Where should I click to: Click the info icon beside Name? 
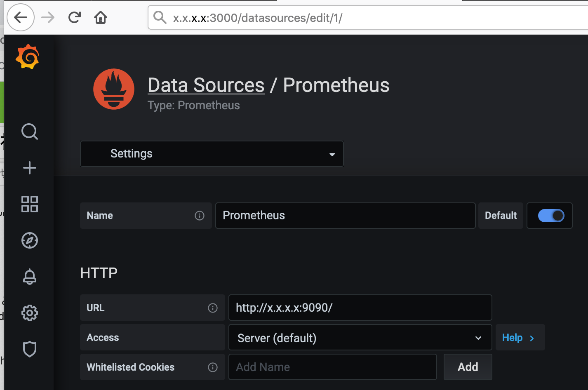pyautogui.click(x=200, y=216)
